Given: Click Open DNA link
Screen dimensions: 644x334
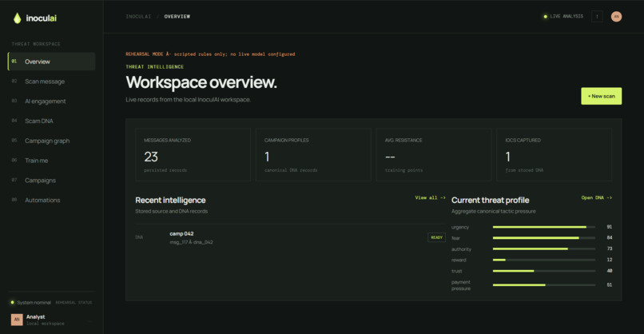Looking at the screenshot, I should click(596, 197).
